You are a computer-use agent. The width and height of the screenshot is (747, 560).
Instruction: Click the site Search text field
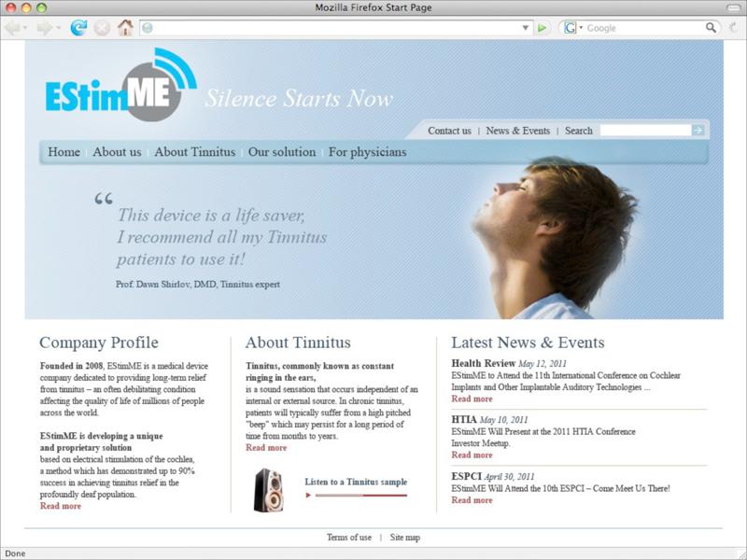[x=645, y=130]
